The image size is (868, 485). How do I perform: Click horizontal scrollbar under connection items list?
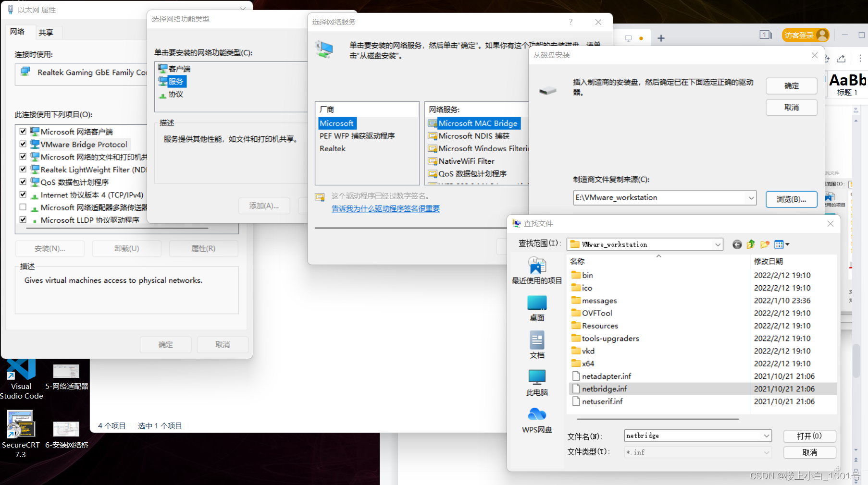coord(117,228)
